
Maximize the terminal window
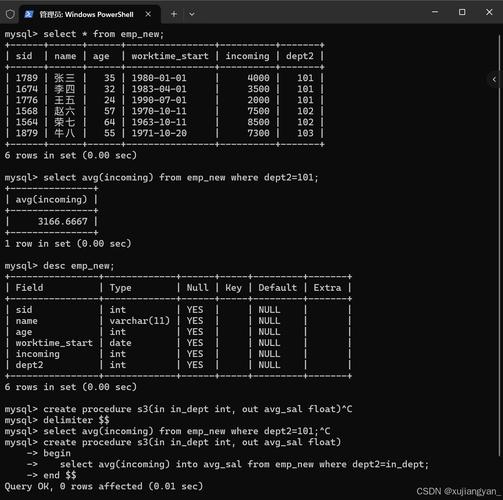coord(462,12)
